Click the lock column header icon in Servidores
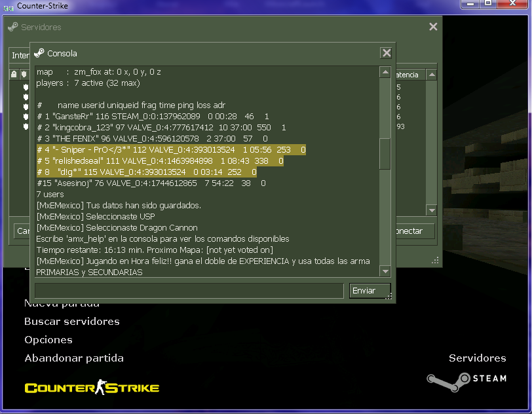Viewport: 532px width, 414px height. pos(14,74)
